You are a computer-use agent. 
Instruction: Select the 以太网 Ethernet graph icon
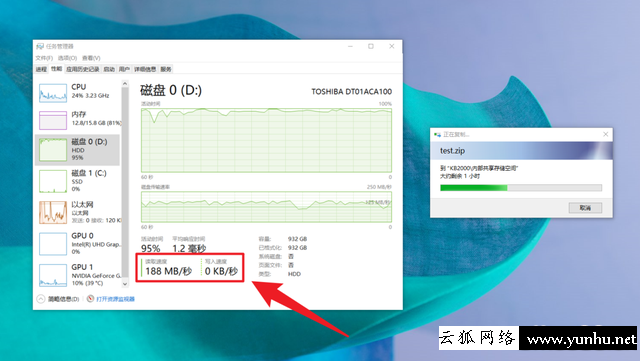[x=53, y=212]
